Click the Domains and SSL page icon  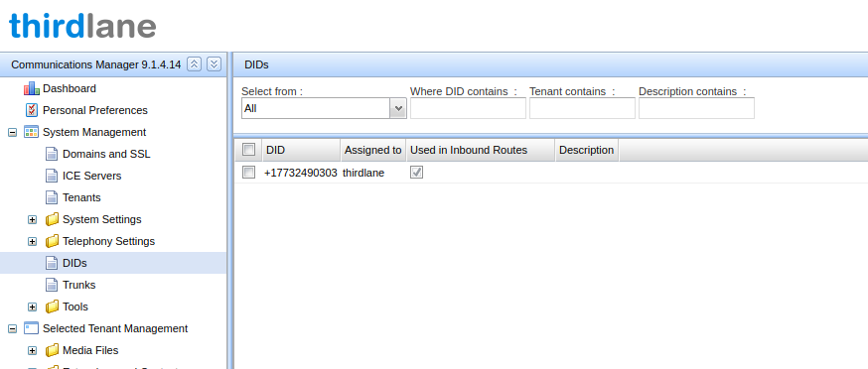click(x=52, y=154)
